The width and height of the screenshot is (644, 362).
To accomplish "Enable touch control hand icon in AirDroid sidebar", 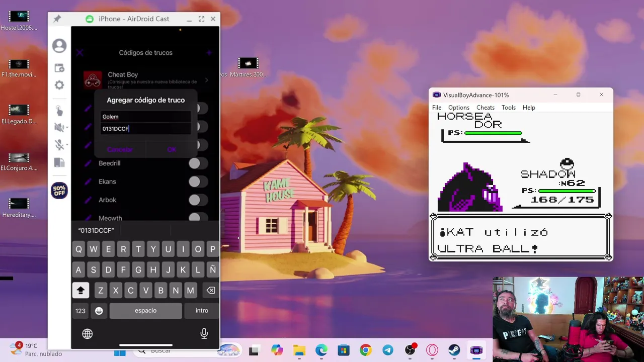I will coord(59,111).
